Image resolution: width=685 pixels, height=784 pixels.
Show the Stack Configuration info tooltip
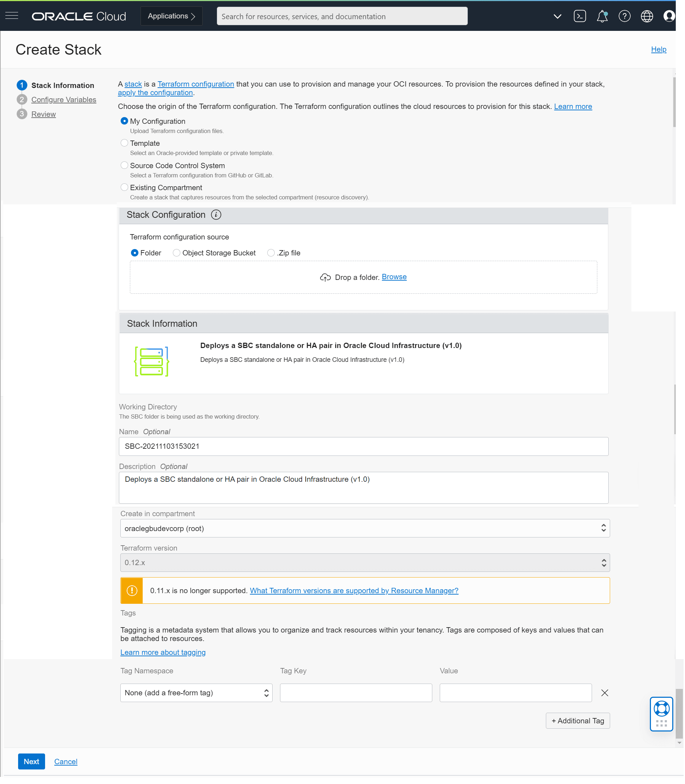click(x=217, y=215)
